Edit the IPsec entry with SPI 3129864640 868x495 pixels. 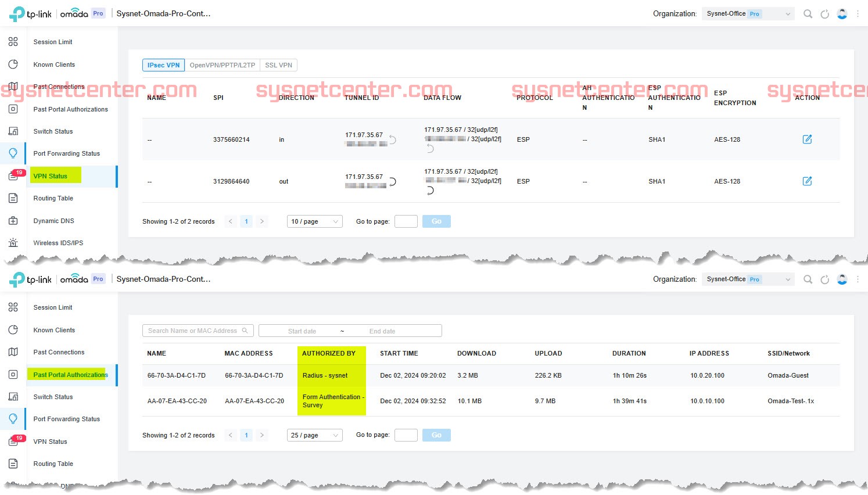807,181
